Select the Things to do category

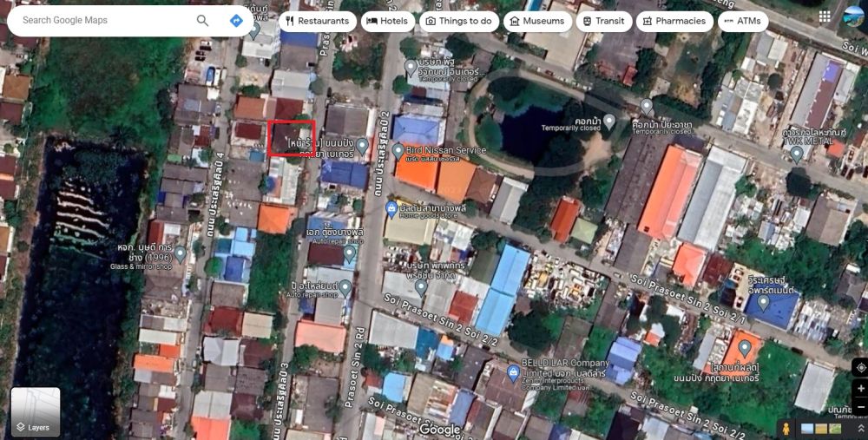(458, 21)
